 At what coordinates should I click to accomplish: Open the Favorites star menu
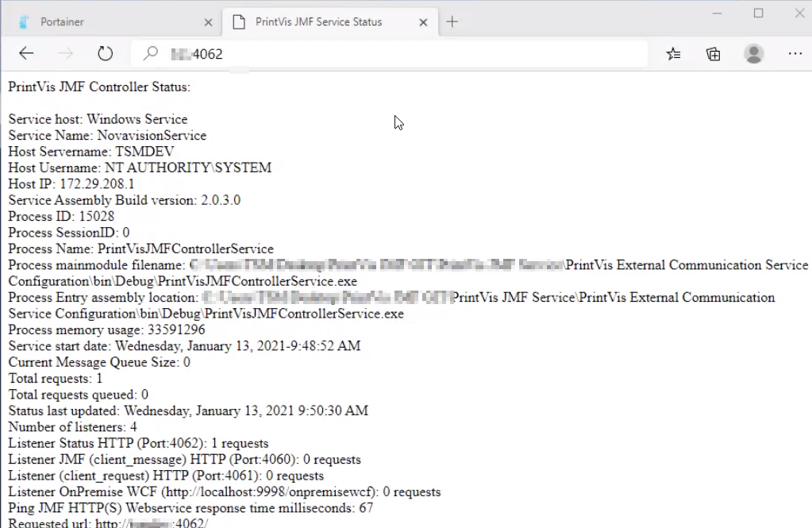[673, 53]
